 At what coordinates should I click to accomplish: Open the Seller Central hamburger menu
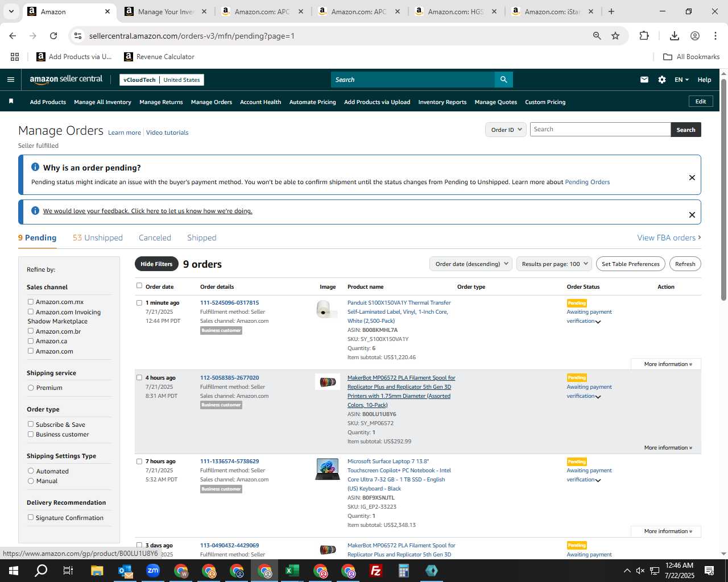tap(11, 80)
